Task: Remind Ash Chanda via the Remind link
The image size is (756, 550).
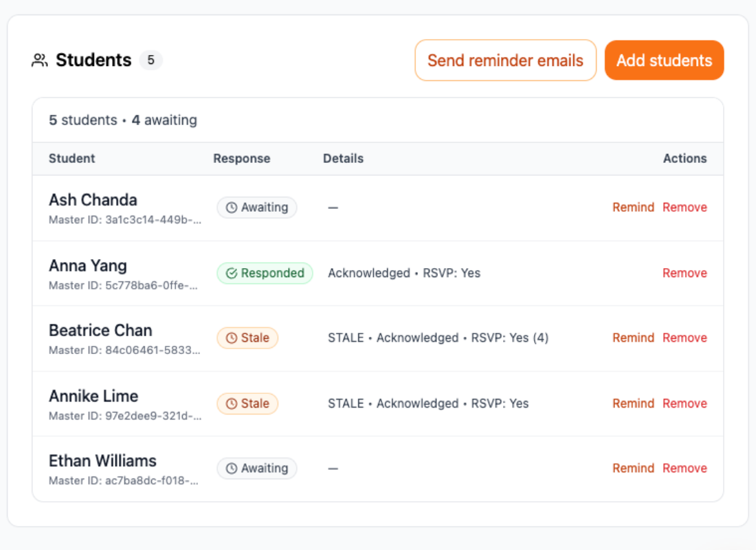Action: click(633, 207)
